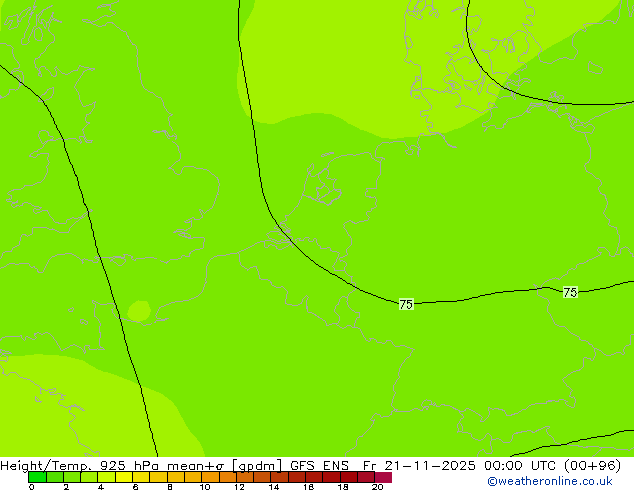Click the date 'Fr 21-11-2025'
The image size is (634, 490).
point(419,465)
